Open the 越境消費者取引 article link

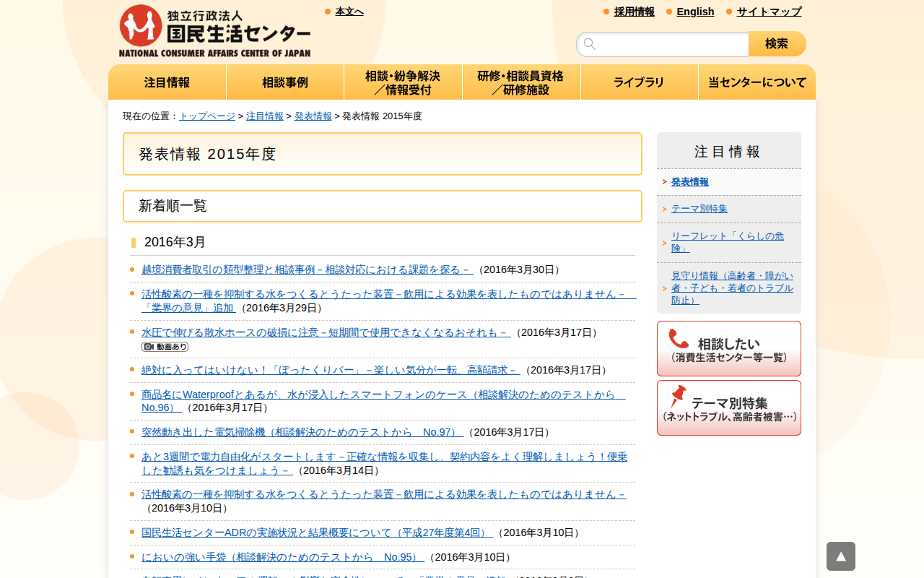point(307,269)
